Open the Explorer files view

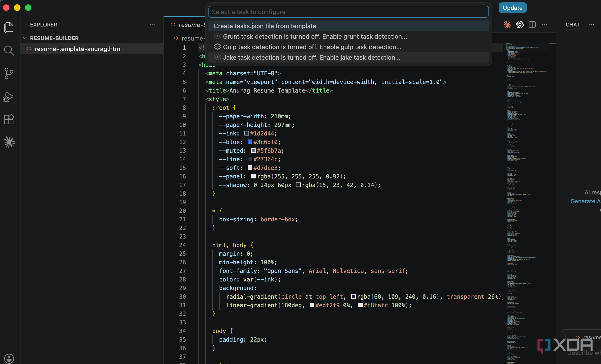9,27
